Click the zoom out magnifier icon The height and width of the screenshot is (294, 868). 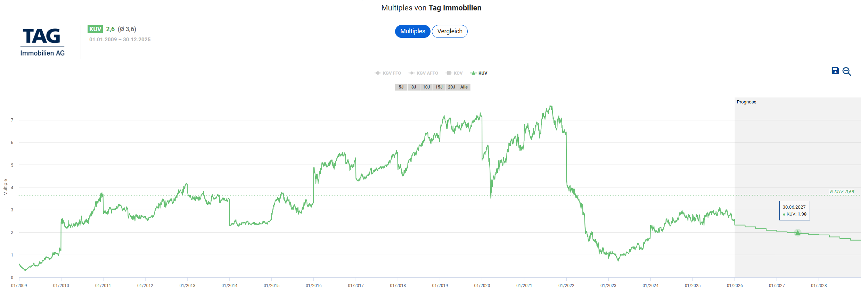point(847,72)
